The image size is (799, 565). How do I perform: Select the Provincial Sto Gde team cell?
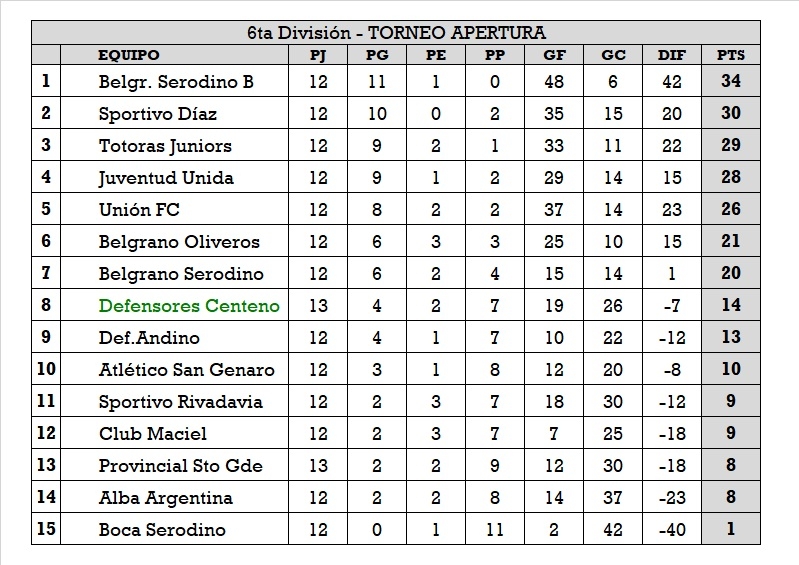181,466
